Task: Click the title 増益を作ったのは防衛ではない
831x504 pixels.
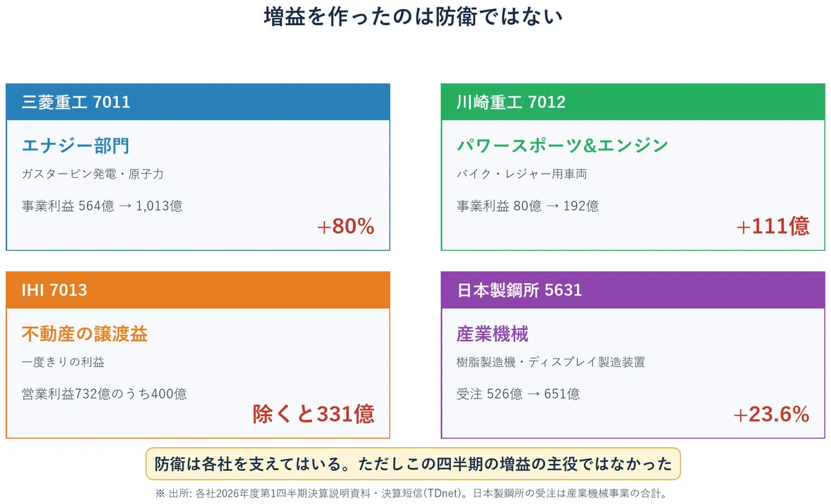Action: click(413, 17)
